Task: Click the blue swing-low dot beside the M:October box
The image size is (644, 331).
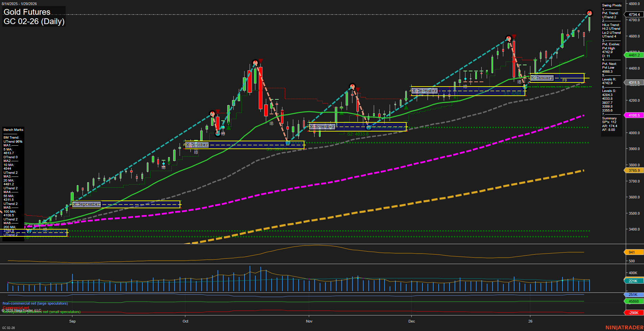Action: click(x=287, y=143)
